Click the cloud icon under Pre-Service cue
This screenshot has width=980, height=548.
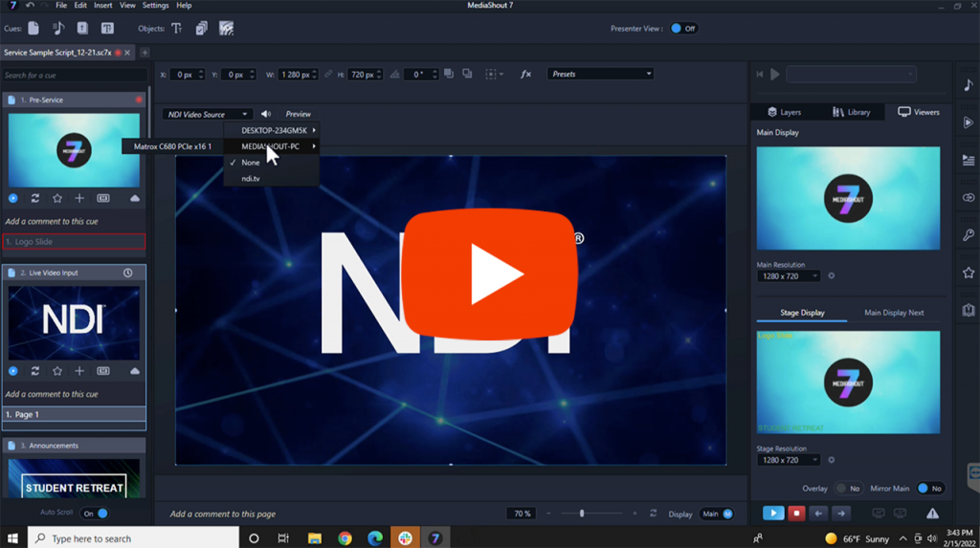point(134,198)
